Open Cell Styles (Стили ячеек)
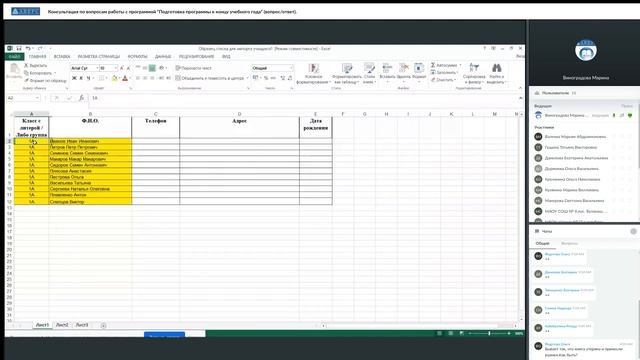The width and height of the screenshot is (640, 360). pyautogui.click(x=369, y=74)
